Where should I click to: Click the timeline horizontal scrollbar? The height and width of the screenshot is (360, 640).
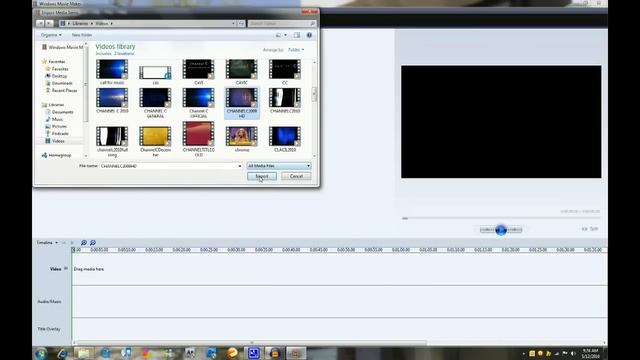click(x=252, y=343)
